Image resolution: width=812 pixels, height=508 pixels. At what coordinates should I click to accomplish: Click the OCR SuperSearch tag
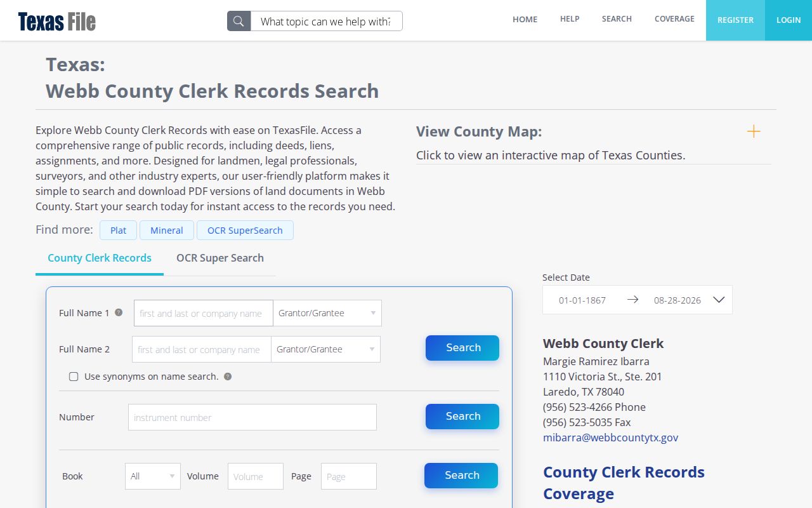[245, 231]
